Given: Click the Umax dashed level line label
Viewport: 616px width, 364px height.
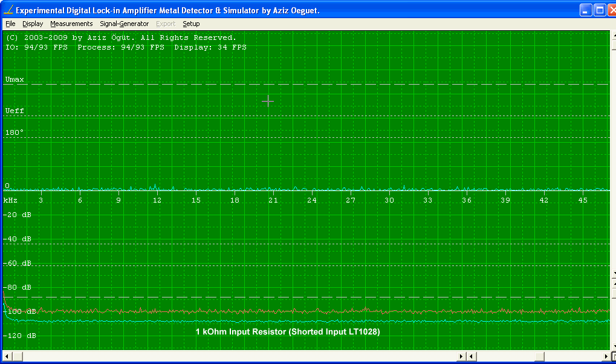Looking at the screenshot, I should (x=15, y=79).
